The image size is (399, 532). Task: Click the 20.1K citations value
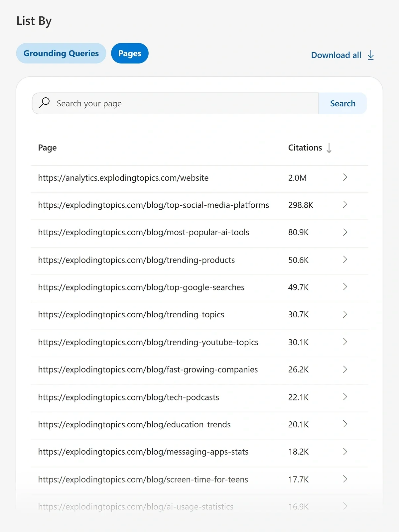(x=298, y=425)
